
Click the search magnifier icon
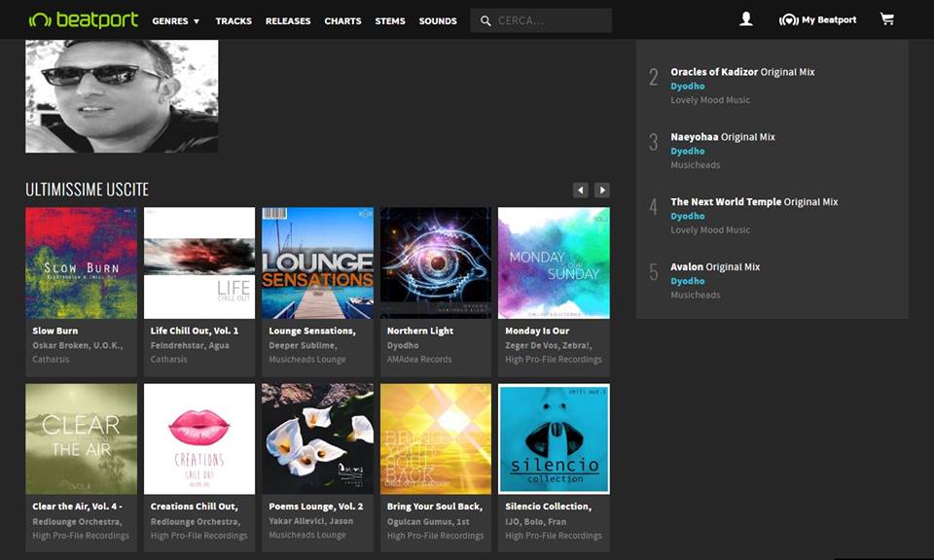click(x=485, y=20)
